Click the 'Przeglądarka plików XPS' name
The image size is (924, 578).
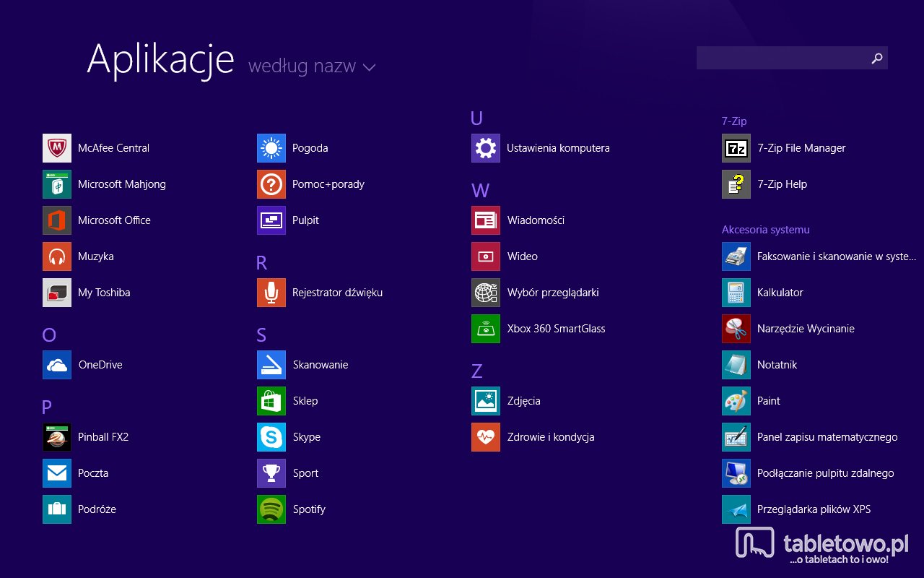click(814, 509)
